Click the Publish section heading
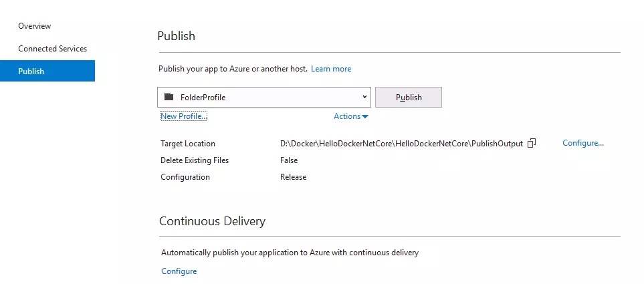Image resolution: width=644 pixels, height=284 pixels. coord(176,36)
